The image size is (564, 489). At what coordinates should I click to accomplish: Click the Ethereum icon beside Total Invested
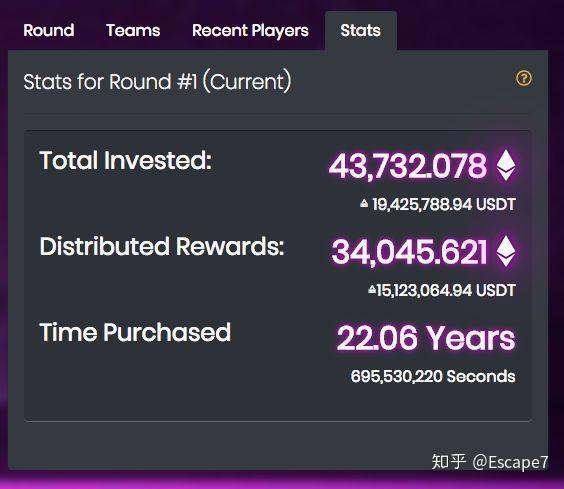pos(506,165)
